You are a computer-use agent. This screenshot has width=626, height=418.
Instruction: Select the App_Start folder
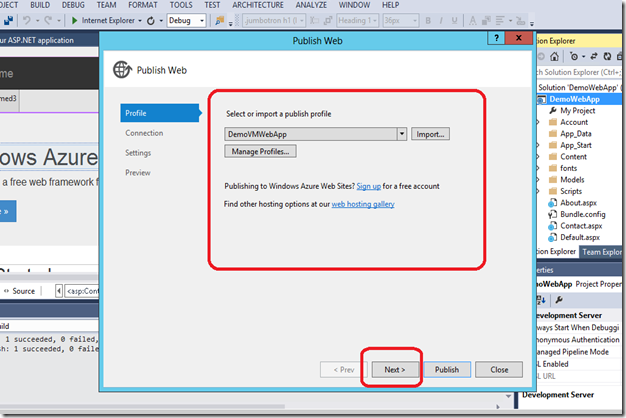point(576,145)
